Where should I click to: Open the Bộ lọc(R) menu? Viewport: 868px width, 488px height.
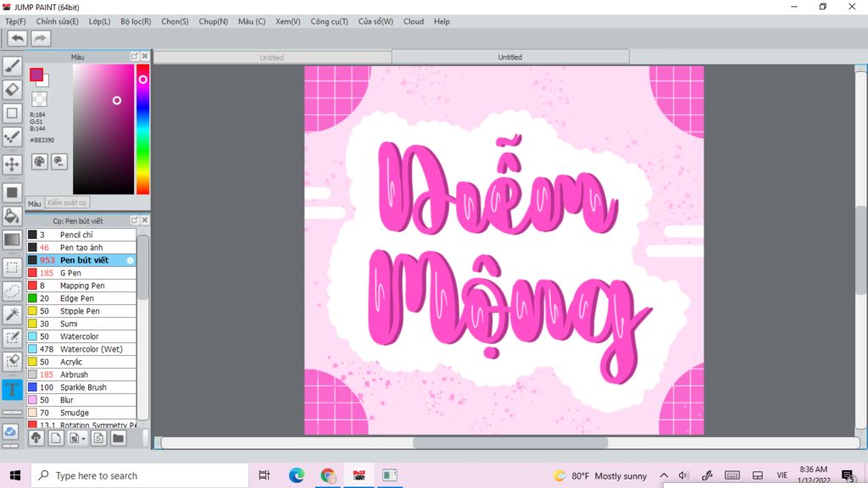pos(136,21)
